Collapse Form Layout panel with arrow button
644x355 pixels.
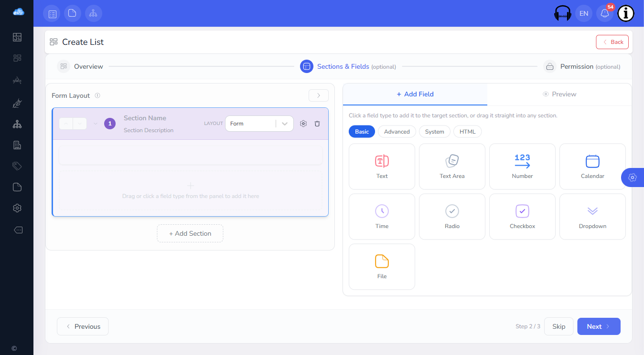point(319,95)
